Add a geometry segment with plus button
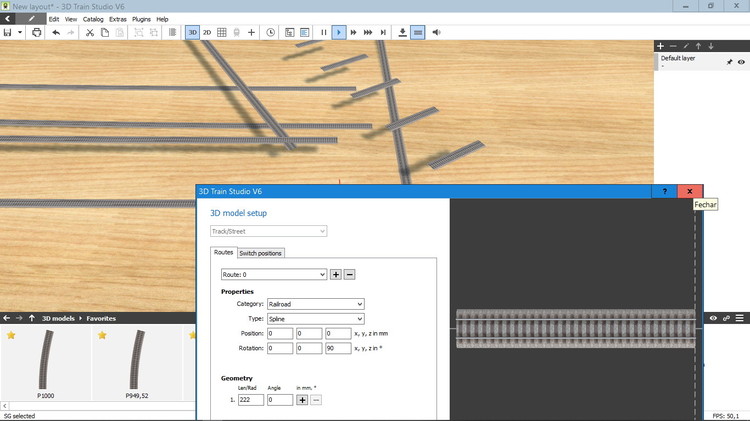The width and height of the screenshot is (750, 421). (302, 399)
